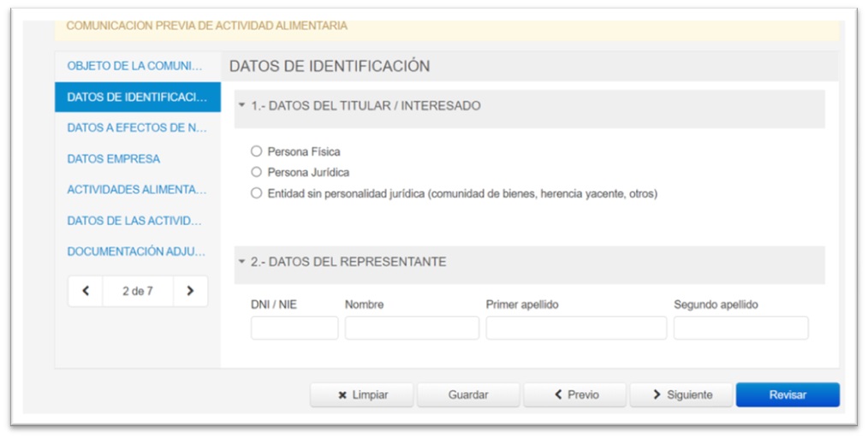Select Entidad sin personalidad jurídica option

(x=256, y=193)
